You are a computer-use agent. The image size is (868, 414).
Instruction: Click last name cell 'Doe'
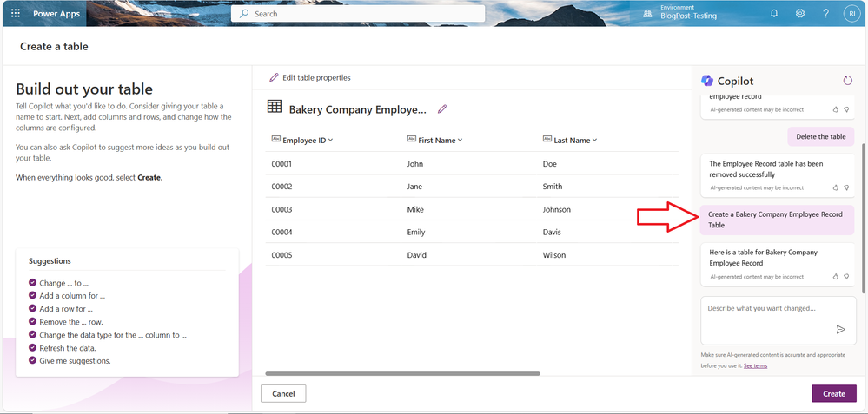tap(550, 164)
